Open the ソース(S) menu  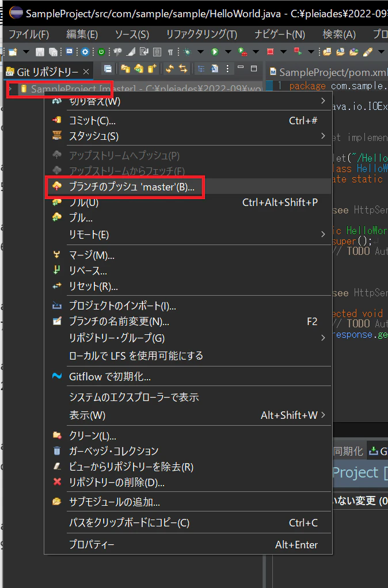[132, 35]
